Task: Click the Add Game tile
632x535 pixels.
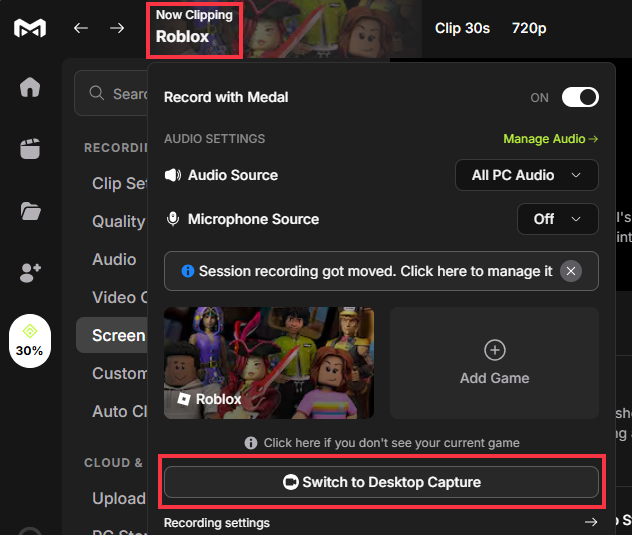Action: pyautogui.click(x=494, y=362)
